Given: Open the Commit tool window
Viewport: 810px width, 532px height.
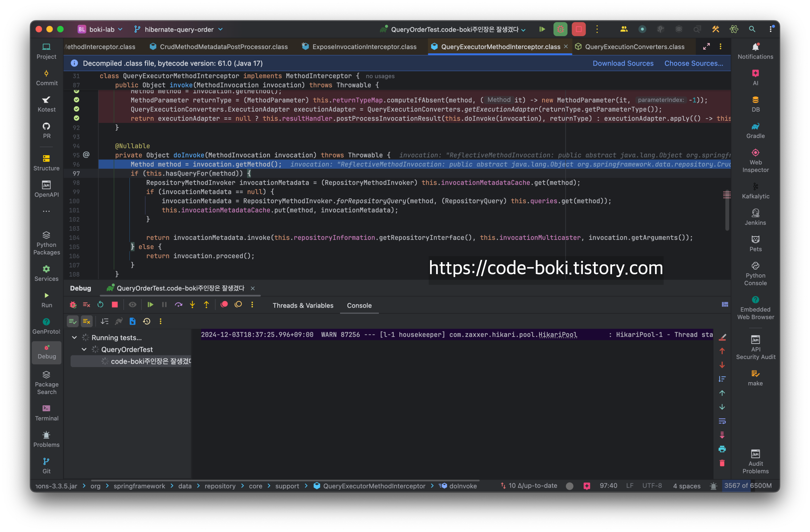Looking at the screenshot, I should [47, 78].
